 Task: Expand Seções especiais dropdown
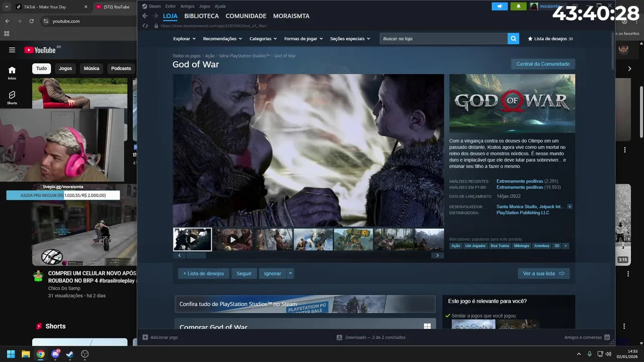tap(350, 39)
